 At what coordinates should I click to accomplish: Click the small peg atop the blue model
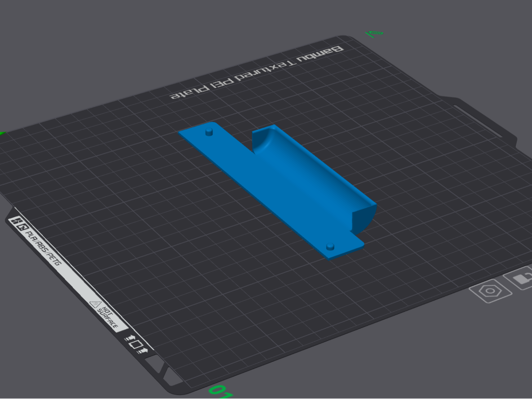point(209,132)
